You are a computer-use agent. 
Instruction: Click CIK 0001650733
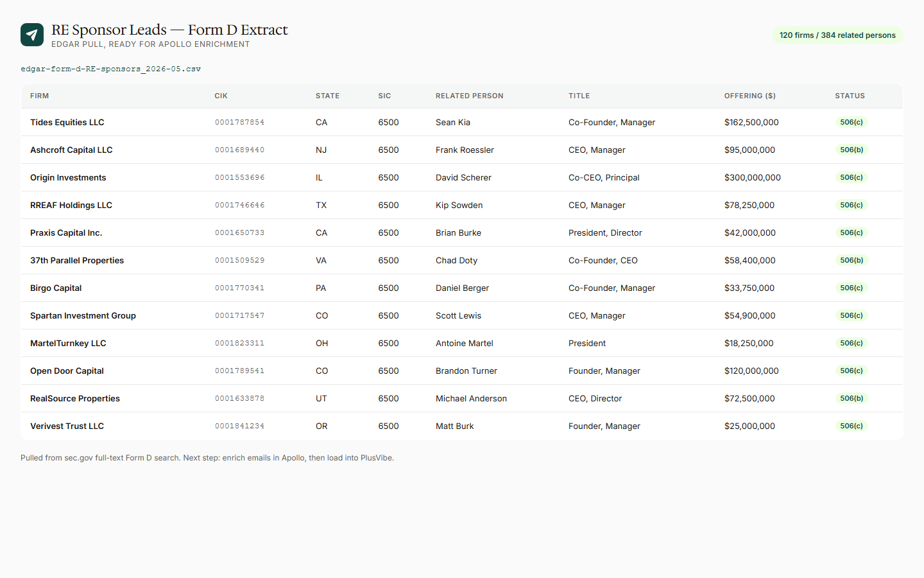(239, 232)
